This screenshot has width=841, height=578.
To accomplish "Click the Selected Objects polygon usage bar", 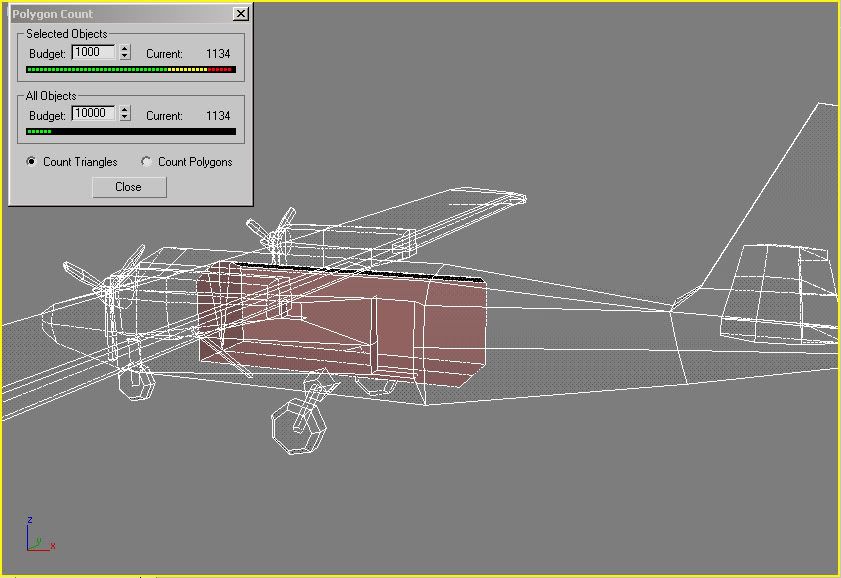I will [130, 70].
